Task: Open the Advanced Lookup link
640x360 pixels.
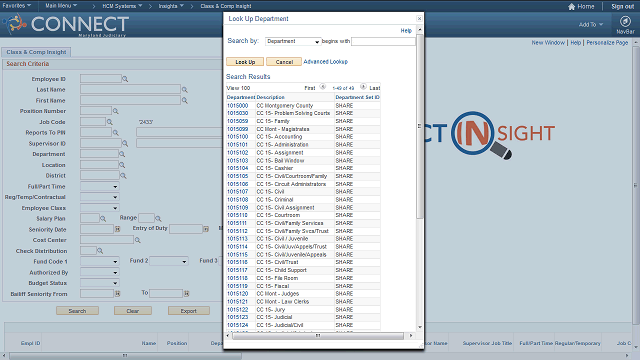Action: point(325,62)
